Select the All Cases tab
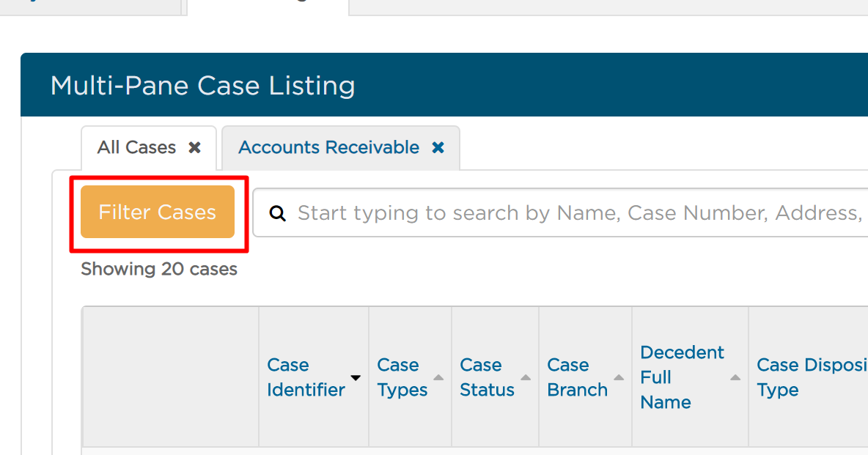 pos(137,148)
